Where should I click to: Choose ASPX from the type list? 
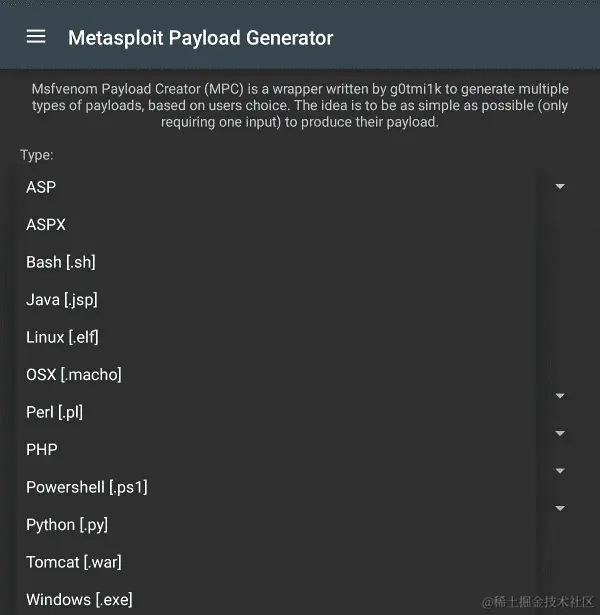pyautogui.click(x=276, y=225)
